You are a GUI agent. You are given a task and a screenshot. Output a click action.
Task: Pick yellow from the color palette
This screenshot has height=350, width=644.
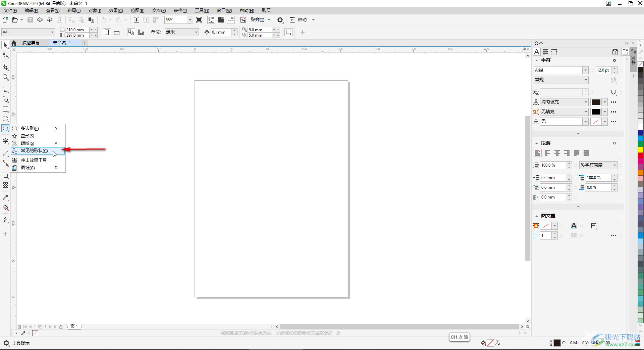[x=640, y=150]
